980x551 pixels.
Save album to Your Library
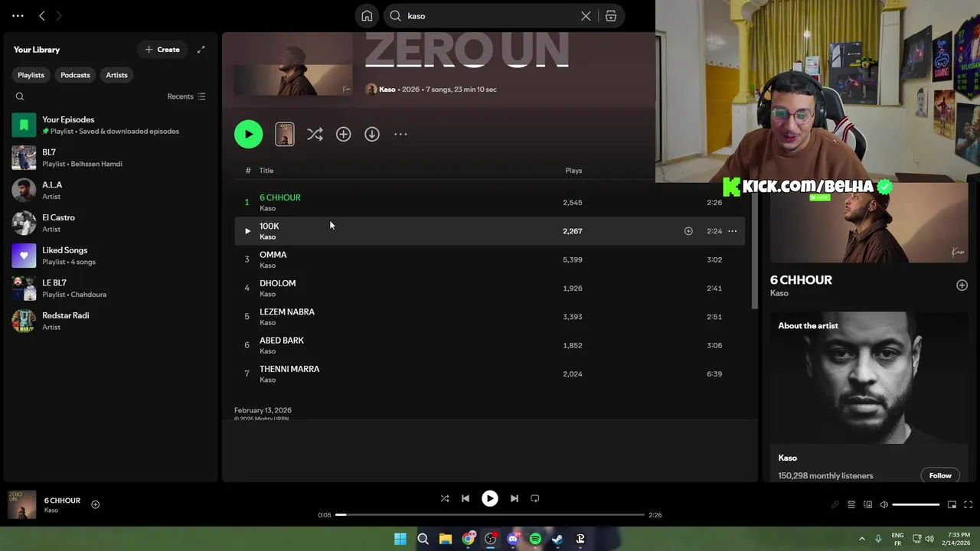click(343, 134)
